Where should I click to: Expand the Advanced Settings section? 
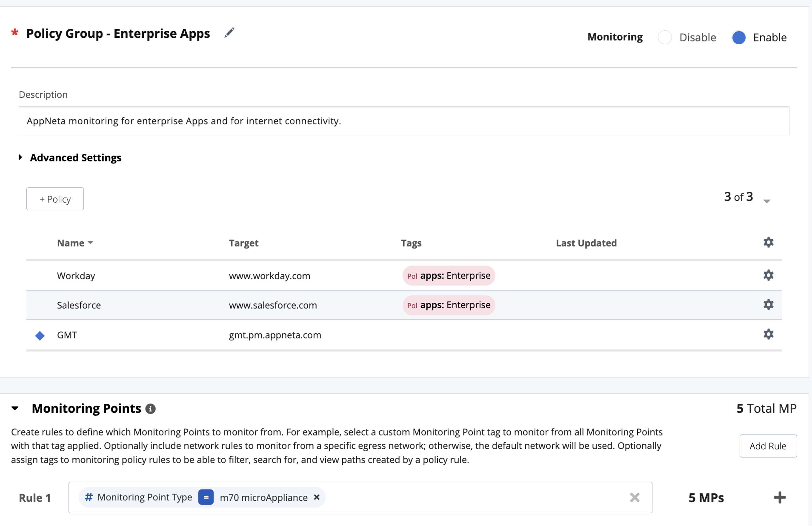20,157
